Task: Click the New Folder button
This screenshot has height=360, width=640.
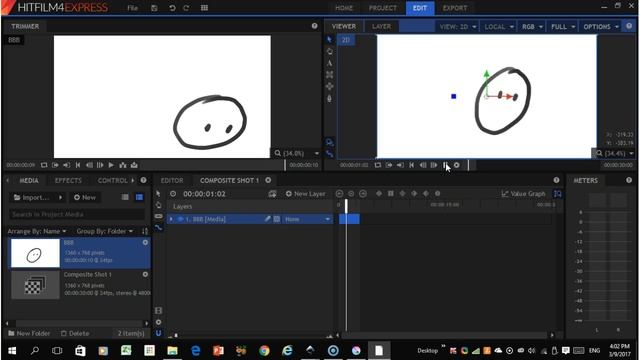Action: [x=29, y=333]
